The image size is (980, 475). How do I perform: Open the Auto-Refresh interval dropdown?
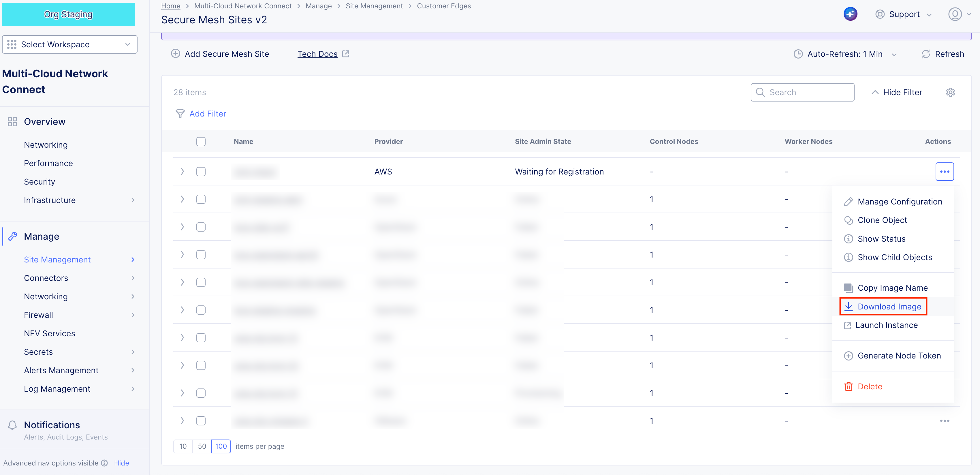coord(844,54)
